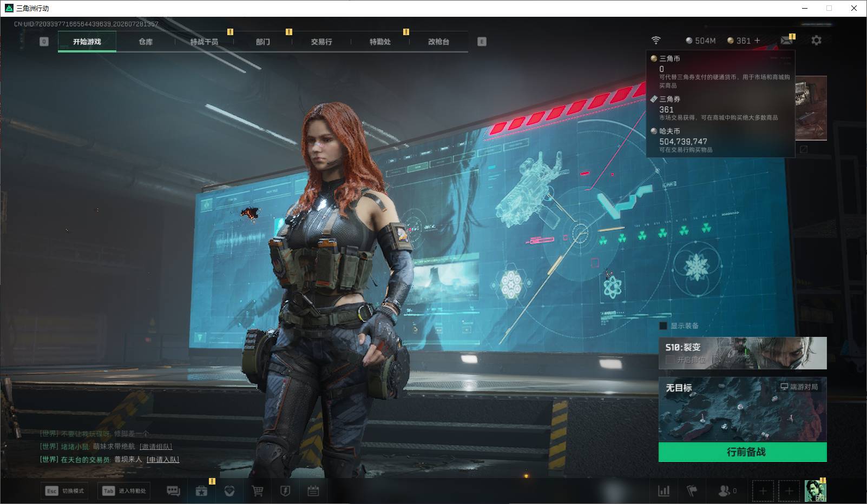
Task: Switch to the 仓库 tab
Action: [146, 42]
